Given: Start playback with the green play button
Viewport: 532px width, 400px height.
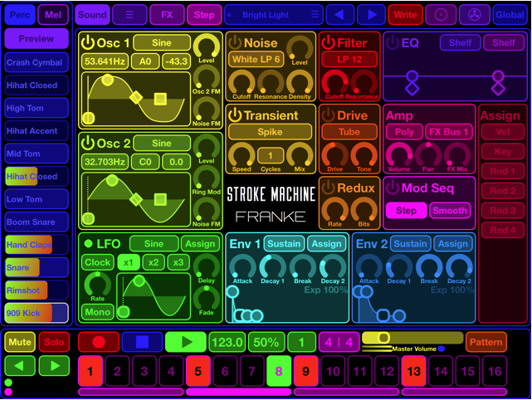Looking at the screenshot, I should [185, 342].
